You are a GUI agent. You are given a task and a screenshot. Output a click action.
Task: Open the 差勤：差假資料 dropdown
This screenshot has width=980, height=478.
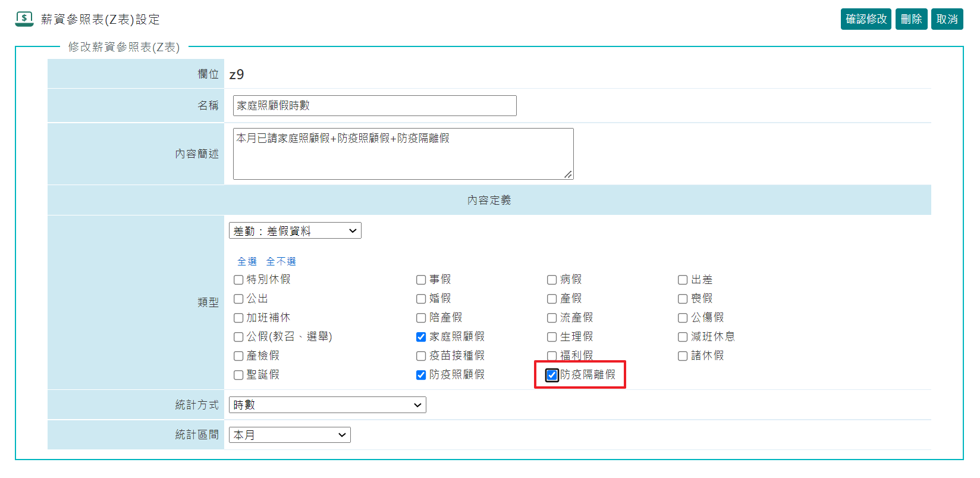pyautogui.click(x=295, y=231)
